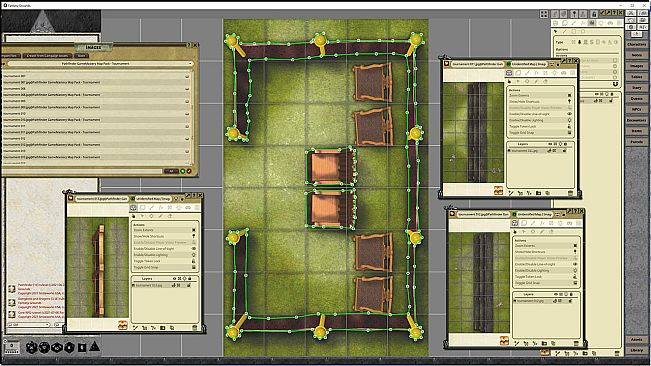Open the Encounters sidebar panel
Image resolution: width=651 pixels, height=366 pixels.
636,120
